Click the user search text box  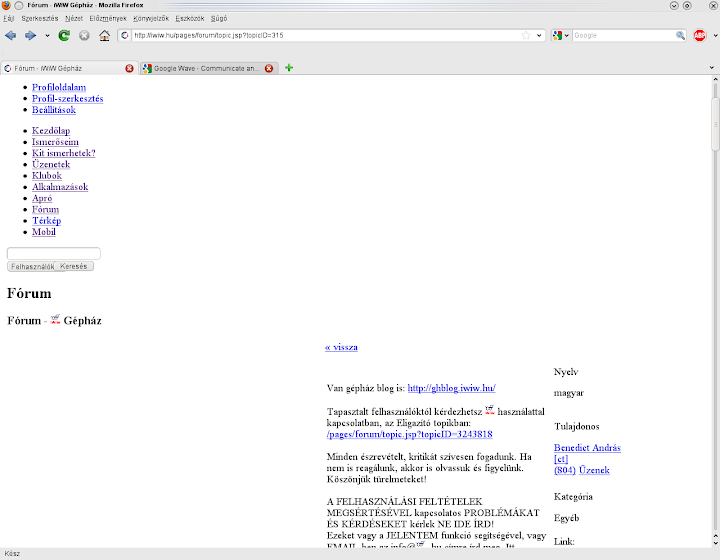tap(54, 253)
